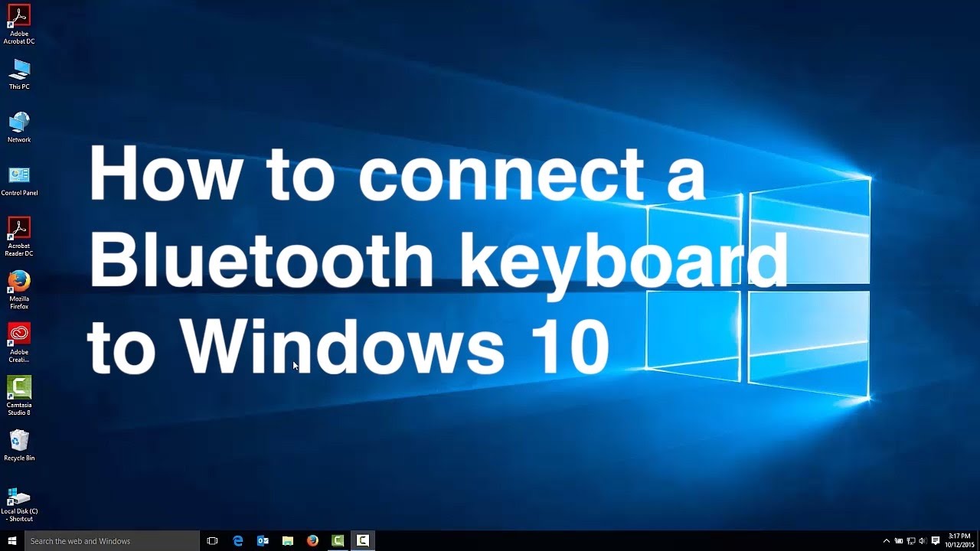Open the clock showing 3:17 PM
980x551 pixels.
point(960,541)
